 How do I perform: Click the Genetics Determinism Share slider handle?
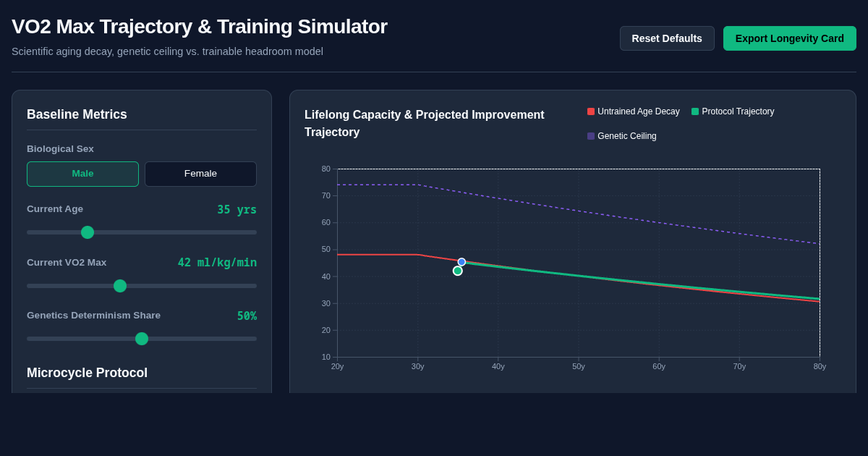pos(142,339)
